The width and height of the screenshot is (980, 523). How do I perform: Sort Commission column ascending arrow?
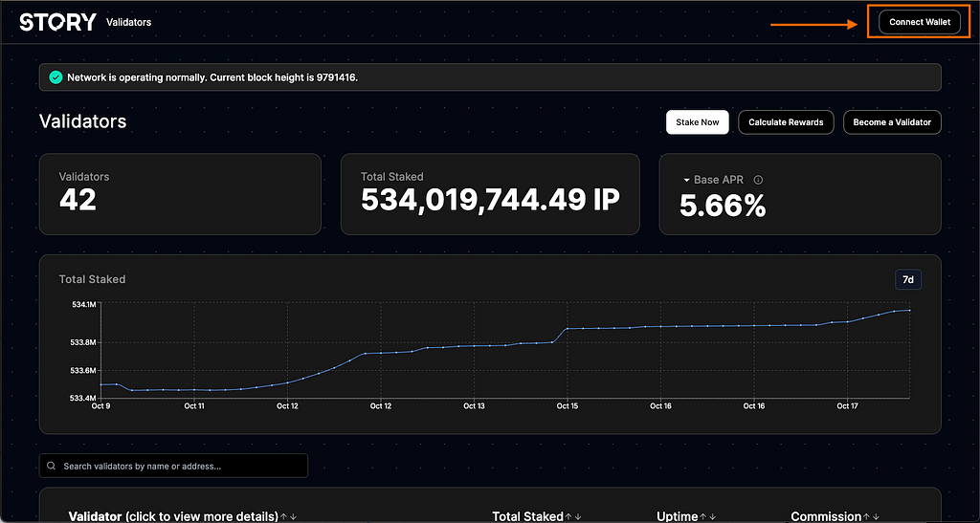(867, 516)
